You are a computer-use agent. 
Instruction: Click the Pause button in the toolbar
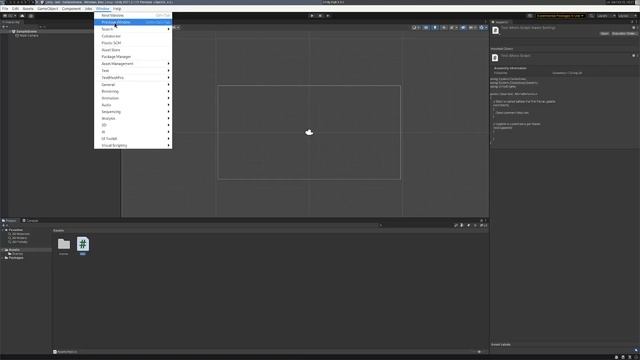(320, 16)
